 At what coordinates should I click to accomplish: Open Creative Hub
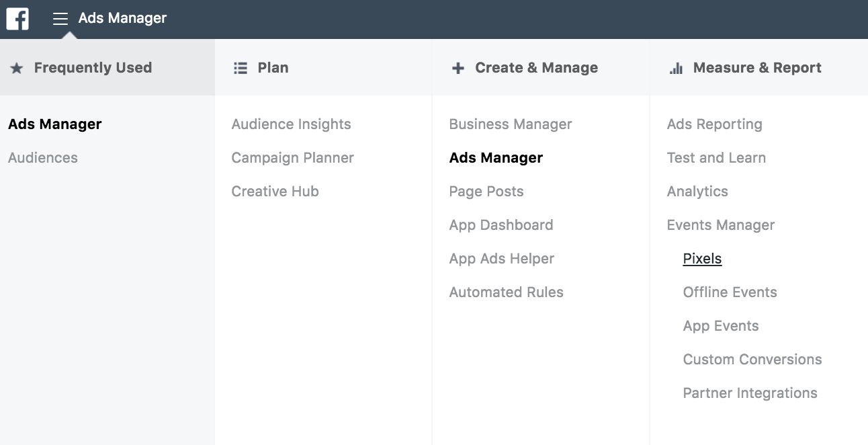(275, 192)
